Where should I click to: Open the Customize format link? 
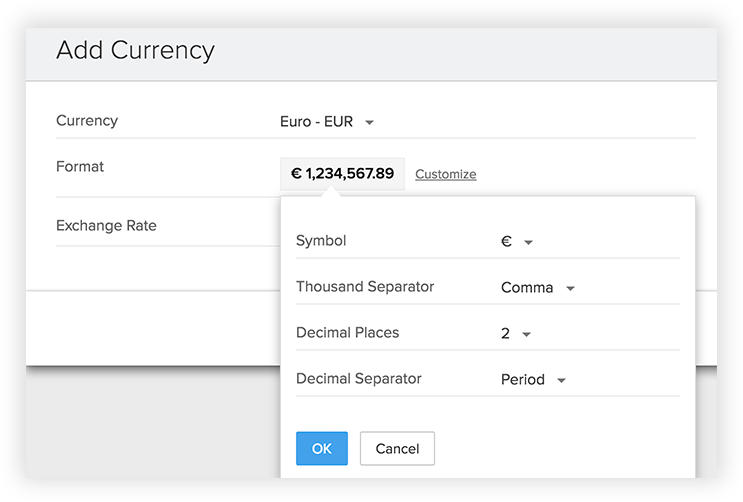click(445, 174)
